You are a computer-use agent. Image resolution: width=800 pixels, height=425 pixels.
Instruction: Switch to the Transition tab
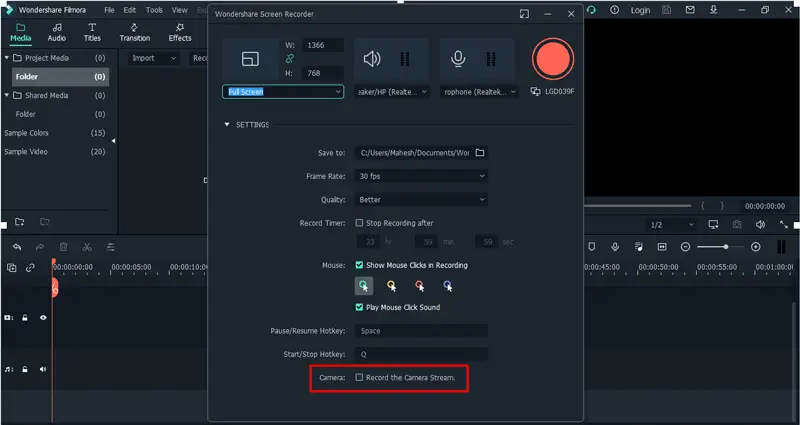tap(135, 32)
